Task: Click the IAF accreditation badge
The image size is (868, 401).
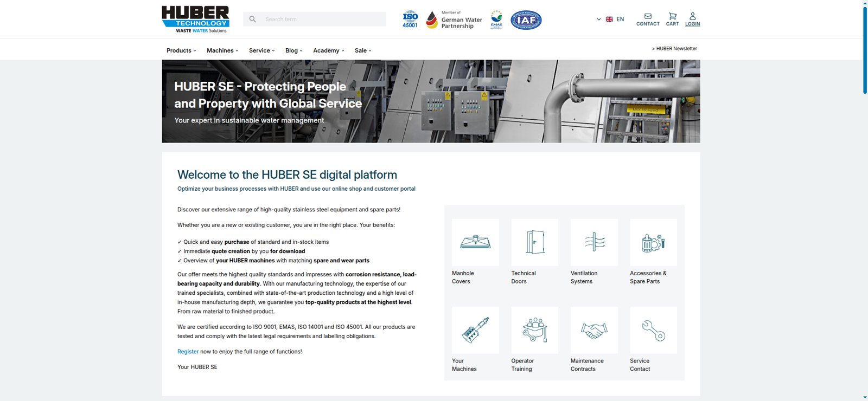Action: tap(526, 20)
